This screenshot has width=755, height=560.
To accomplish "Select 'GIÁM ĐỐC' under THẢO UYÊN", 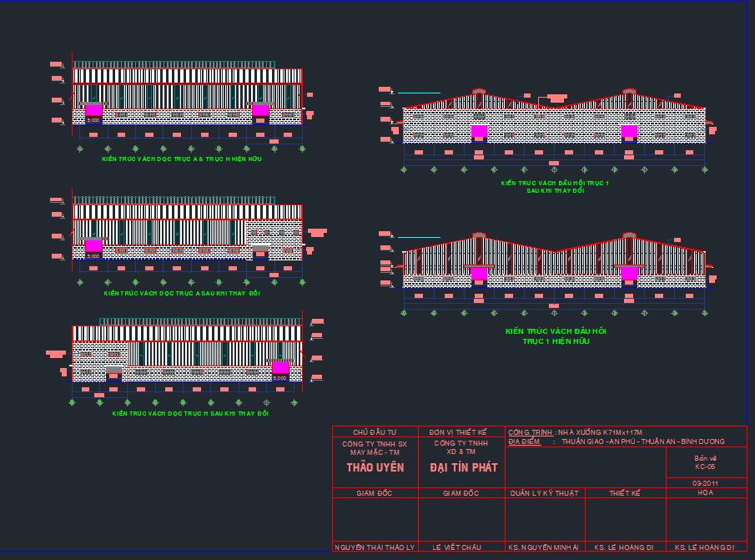I will [374, 493].
